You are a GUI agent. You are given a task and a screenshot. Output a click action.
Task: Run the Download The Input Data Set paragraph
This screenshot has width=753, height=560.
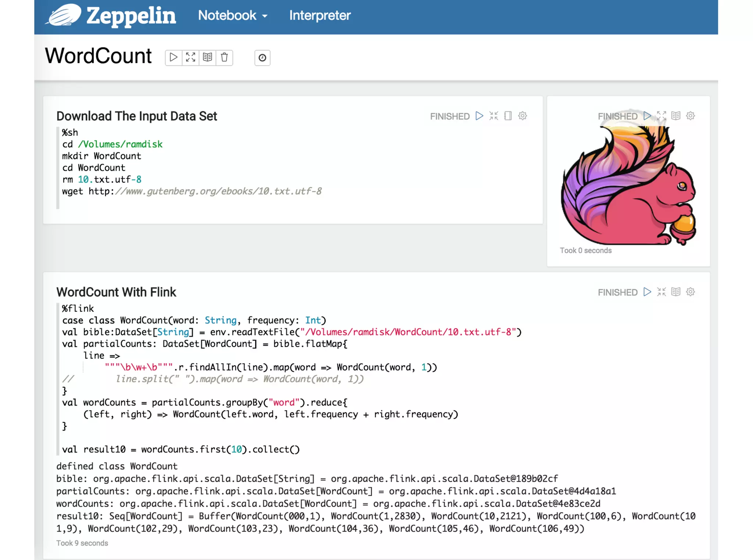[479, 116]
